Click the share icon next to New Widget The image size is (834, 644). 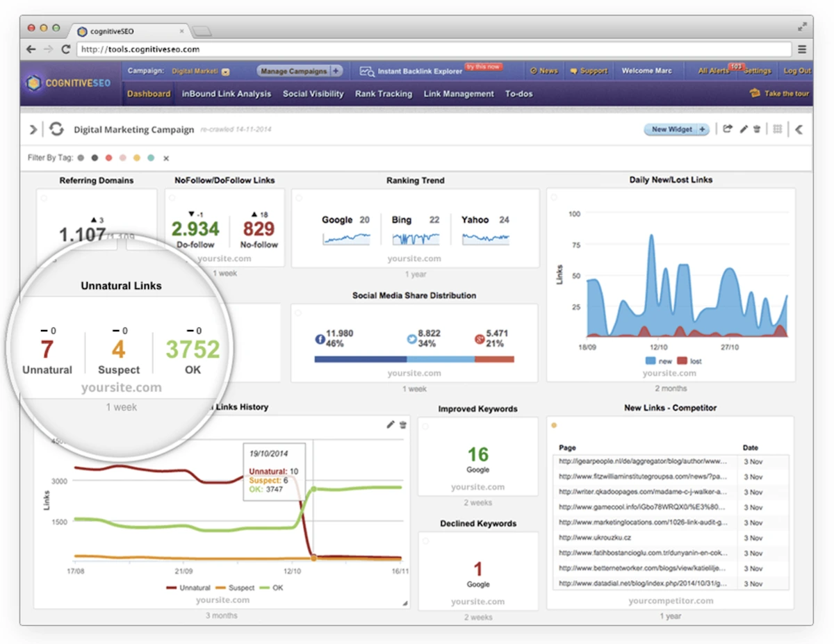(x=727, y=129)
